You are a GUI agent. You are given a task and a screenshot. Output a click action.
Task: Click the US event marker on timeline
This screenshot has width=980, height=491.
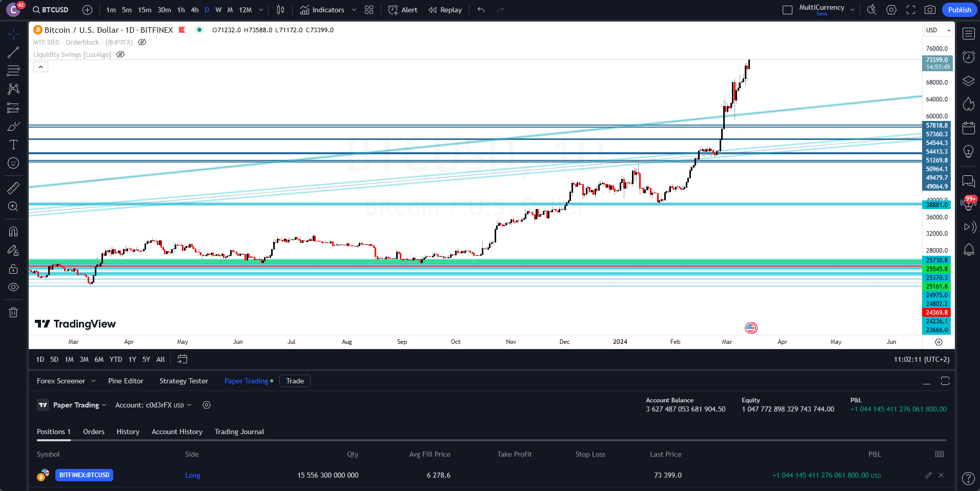click(751, 328)
